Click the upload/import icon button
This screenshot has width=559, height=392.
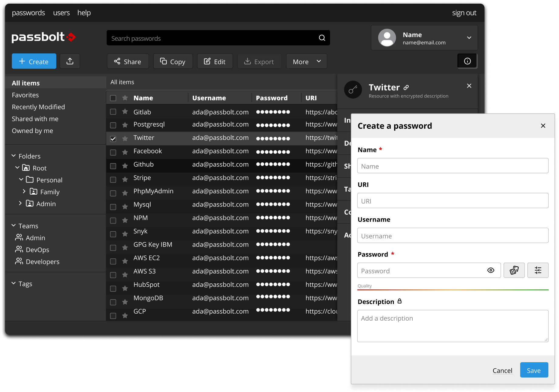[70, 61]
